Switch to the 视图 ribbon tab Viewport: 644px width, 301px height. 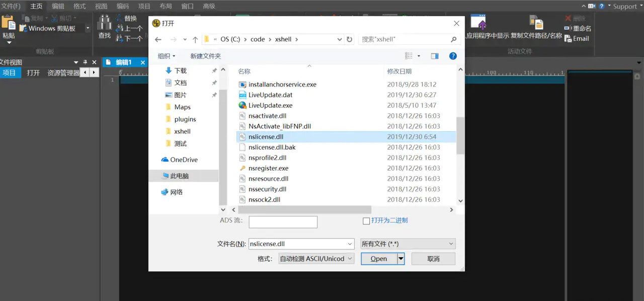[x=101, y=6]
